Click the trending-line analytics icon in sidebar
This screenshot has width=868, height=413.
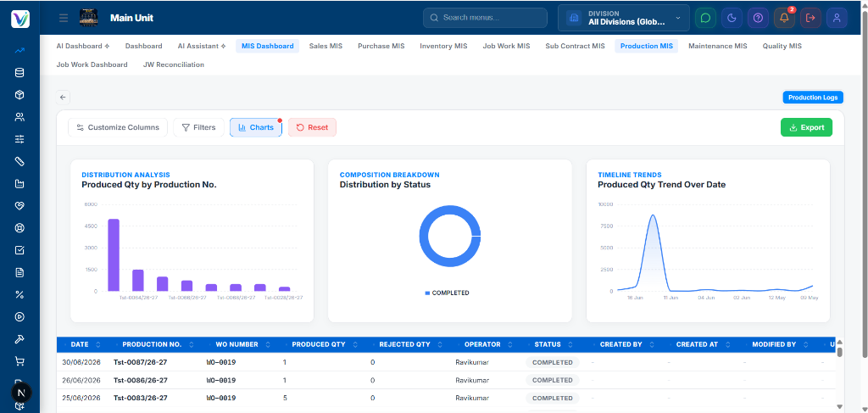(x=20, y=50)
